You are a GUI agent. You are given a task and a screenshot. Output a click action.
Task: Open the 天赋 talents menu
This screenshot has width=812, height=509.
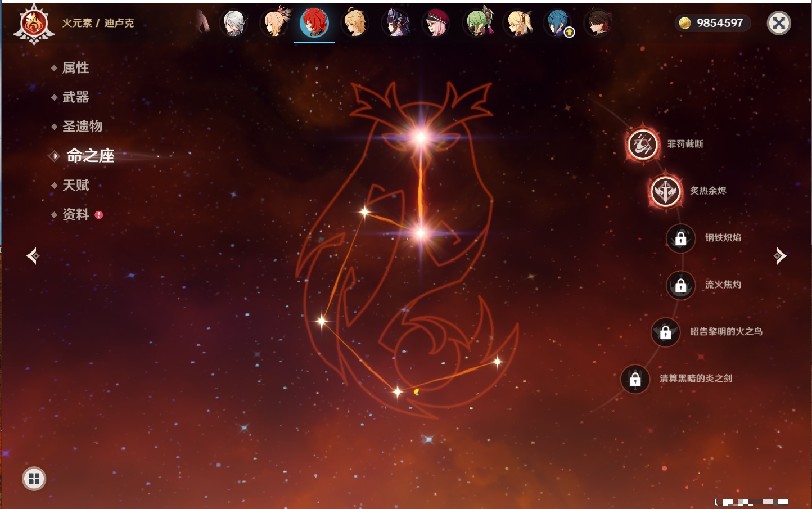[x=75, y=185]
